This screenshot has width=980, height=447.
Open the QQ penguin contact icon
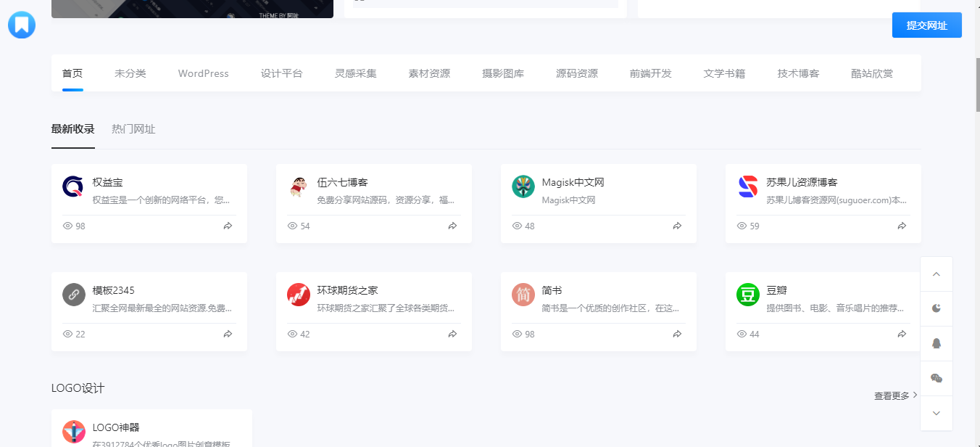point(937,343)
